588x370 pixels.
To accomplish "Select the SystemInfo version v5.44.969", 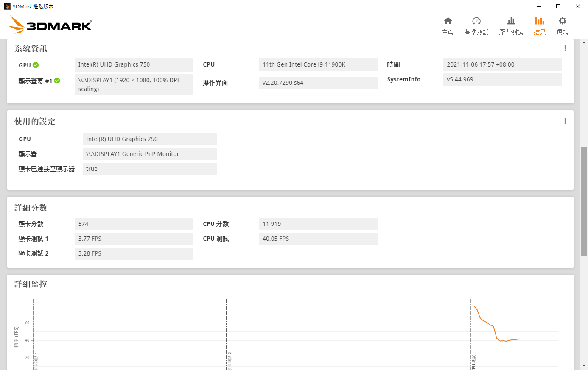I will click(503, 79).
